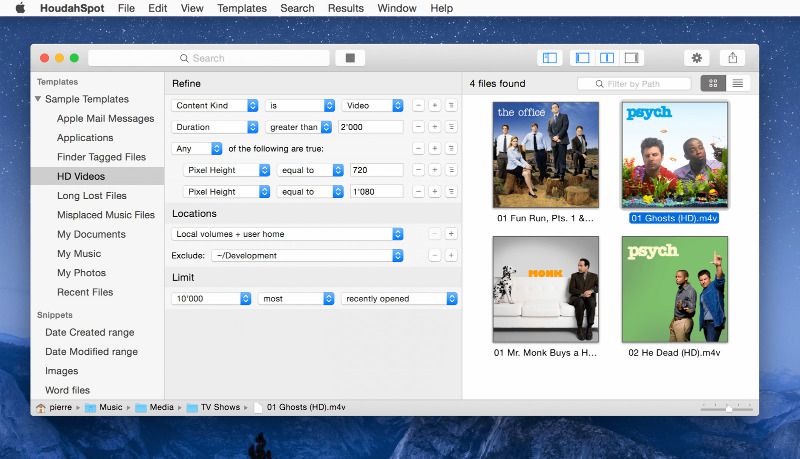Add a criterion after Duration row
This screenshot has width=800, height=459.
point(435,127)
